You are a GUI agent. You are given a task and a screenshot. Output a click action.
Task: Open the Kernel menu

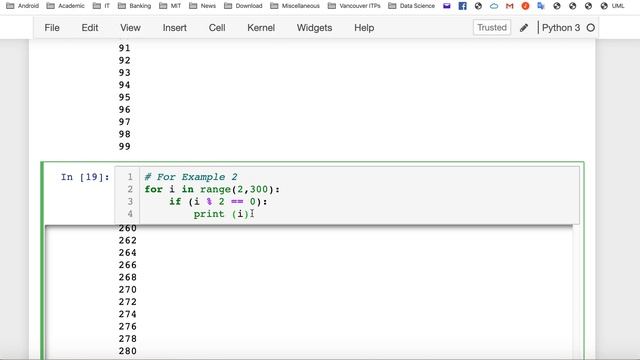pyautogui.click(x=261, y=28)
